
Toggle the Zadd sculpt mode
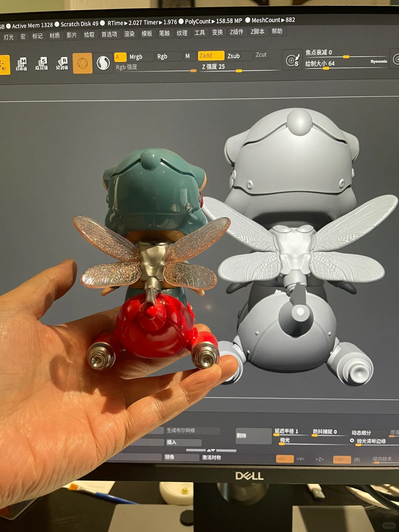pyautogui.click(x=211, y=55)
